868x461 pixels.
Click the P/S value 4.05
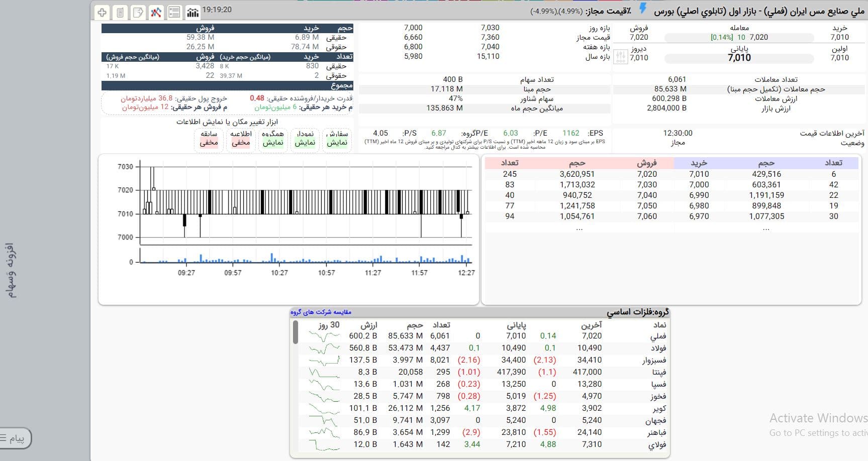(x=380, y=133)
